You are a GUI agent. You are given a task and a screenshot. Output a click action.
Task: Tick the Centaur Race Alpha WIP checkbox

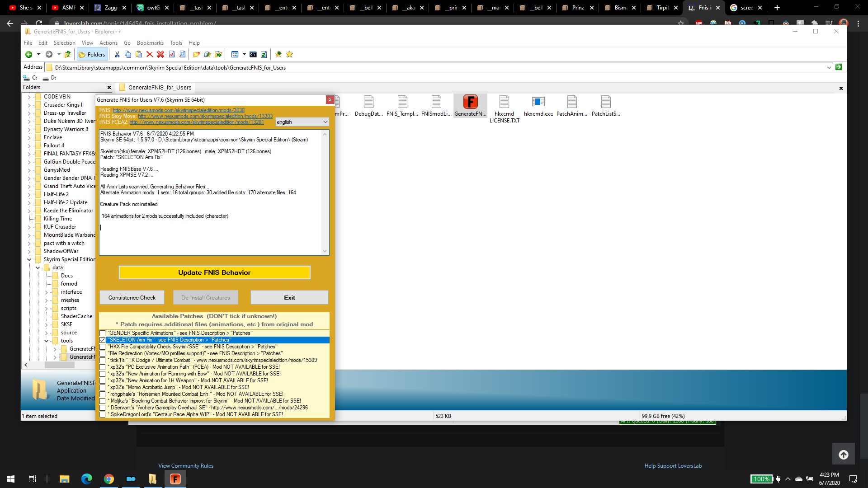(x=103, y=415)
